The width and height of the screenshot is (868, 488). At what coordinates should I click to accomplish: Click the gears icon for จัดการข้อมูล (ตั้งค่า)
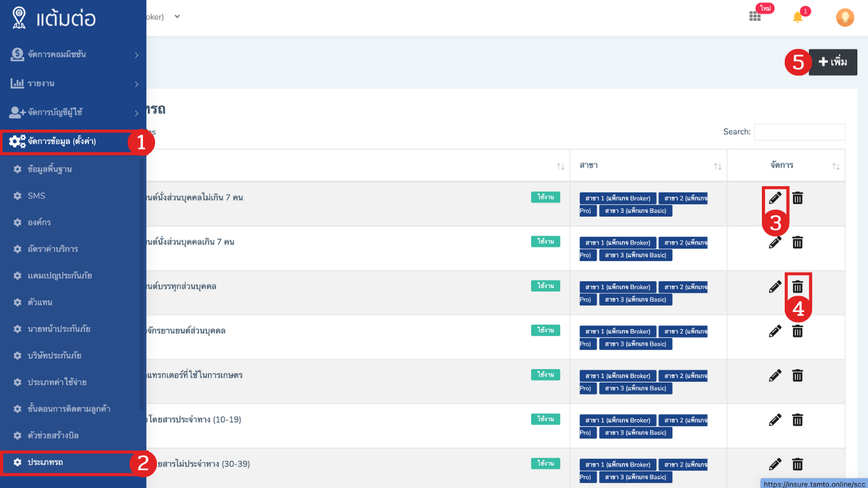17,141
